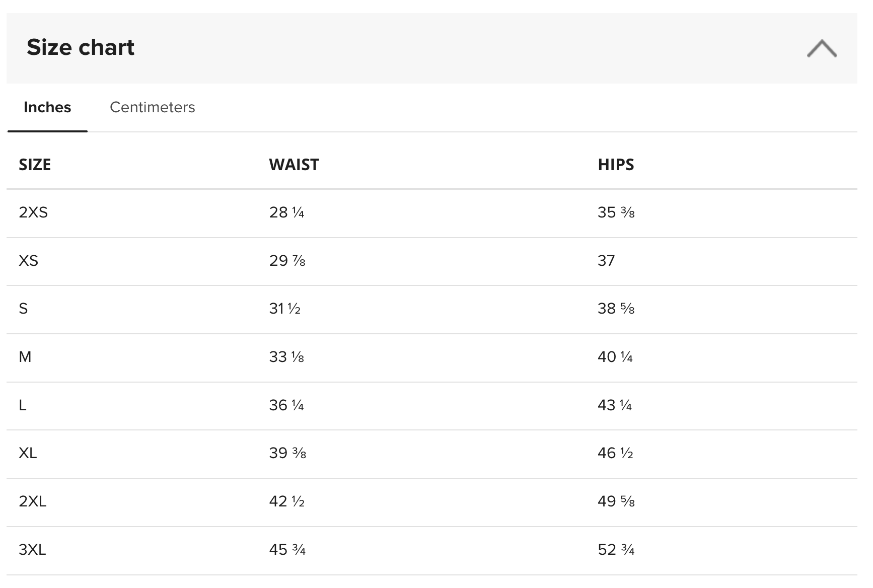Click the 37 hips value
This screenshot has width=873, height=588.
[x=606, y=261]
